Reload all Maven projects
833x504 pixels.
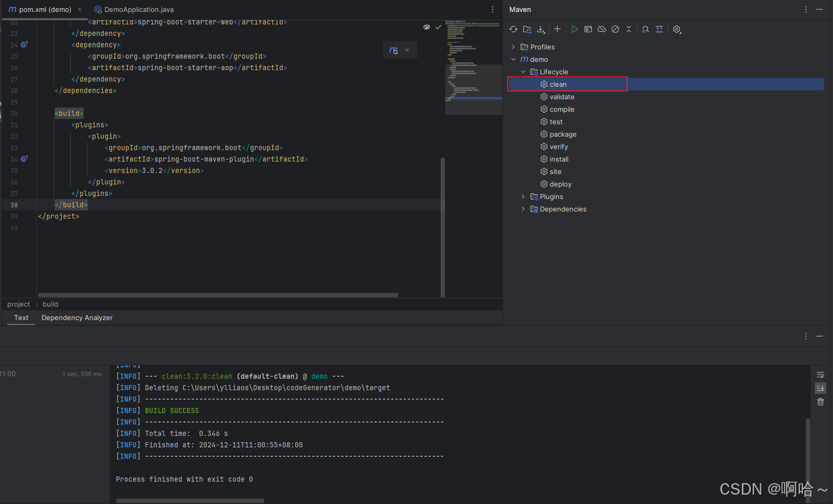(x=513, y=29)
